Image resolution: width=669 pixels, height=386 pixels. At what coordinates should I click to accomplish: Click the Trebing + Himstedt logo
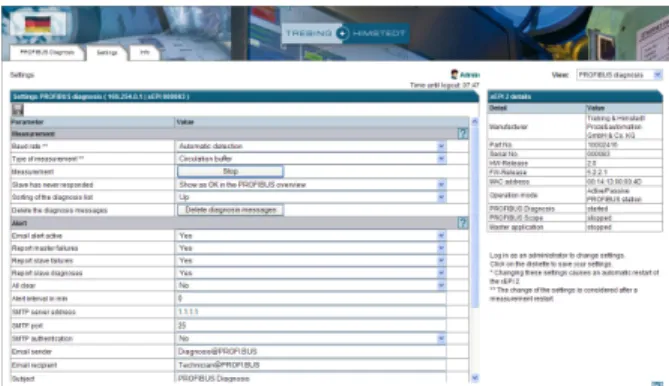point(345,33)
